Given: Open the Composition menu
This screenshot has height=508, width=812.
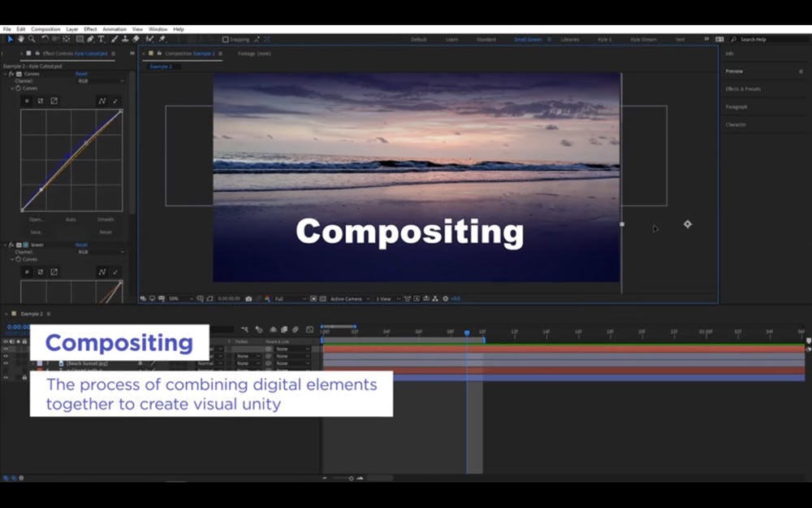Looking at the screenshot, I should pos(45,29).
